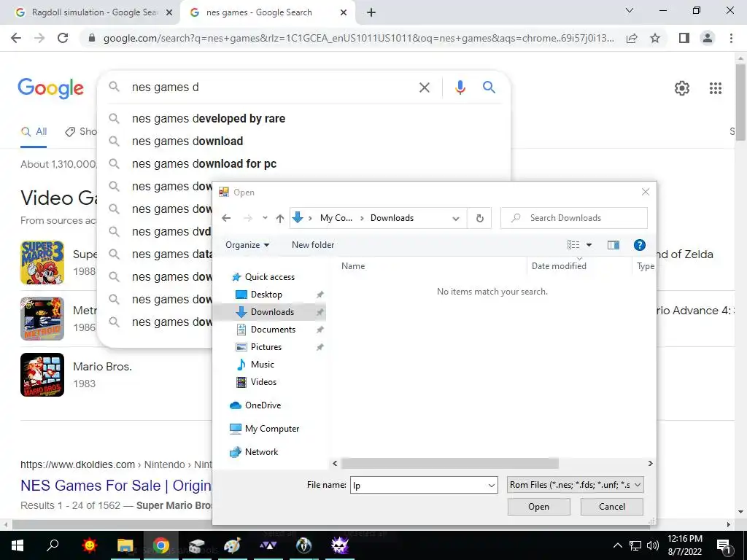Open the Organize dropdown menu

(247, 245)
